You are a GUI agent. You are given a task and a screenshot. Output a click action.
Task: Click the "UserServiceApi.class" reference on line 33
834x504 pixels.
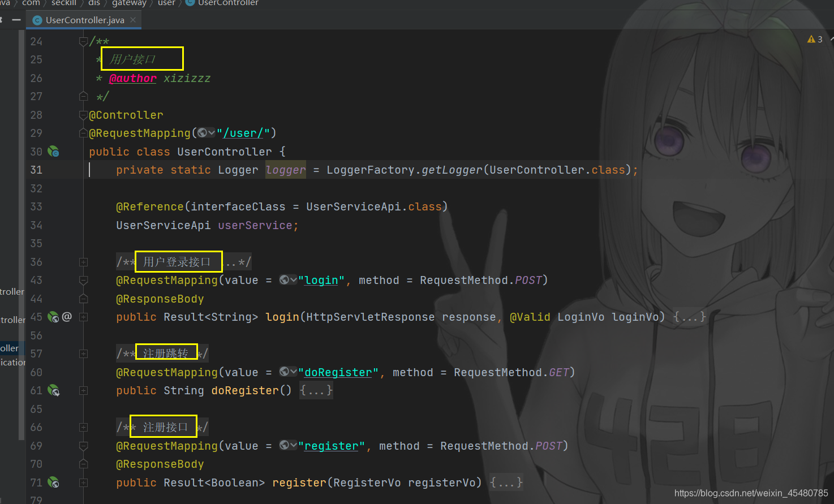click(374, 206)
